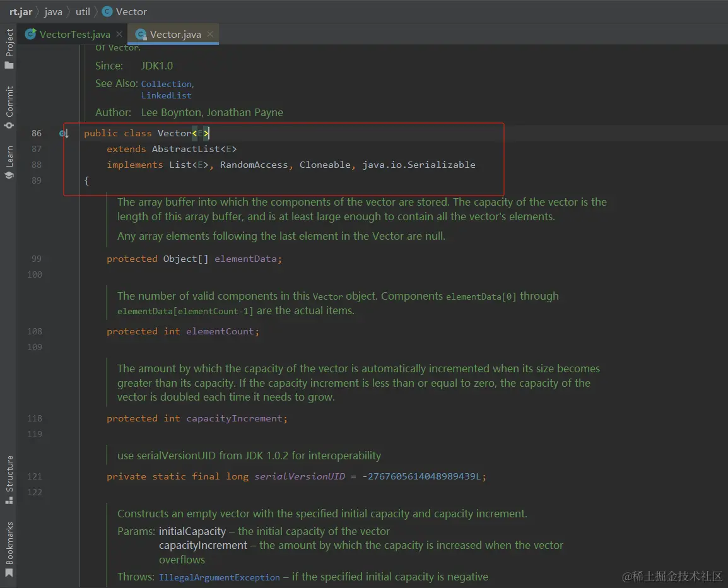Screen dimensions: 728x588
Task: Open the Project tool window
Action: (9, 49)
